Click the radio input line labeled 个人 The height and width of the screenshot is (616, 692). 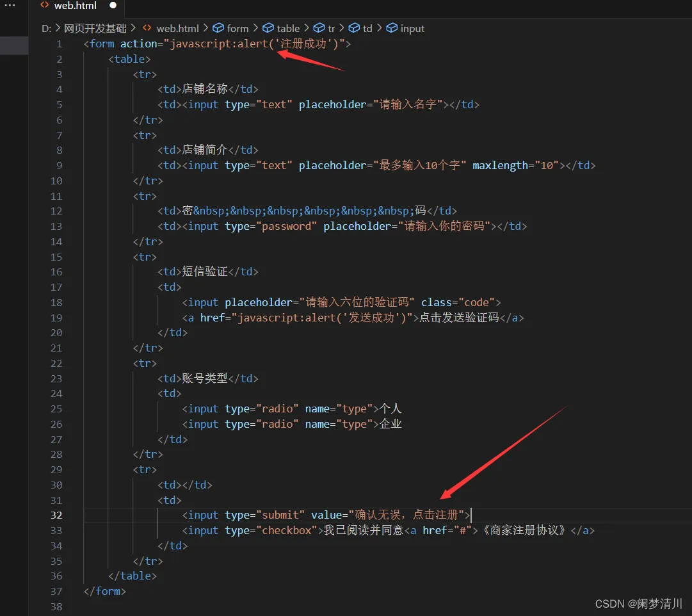292,409
